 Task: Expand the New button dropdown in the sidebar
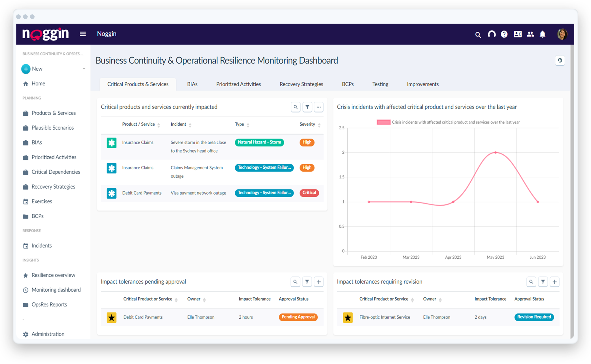(84, 69)
